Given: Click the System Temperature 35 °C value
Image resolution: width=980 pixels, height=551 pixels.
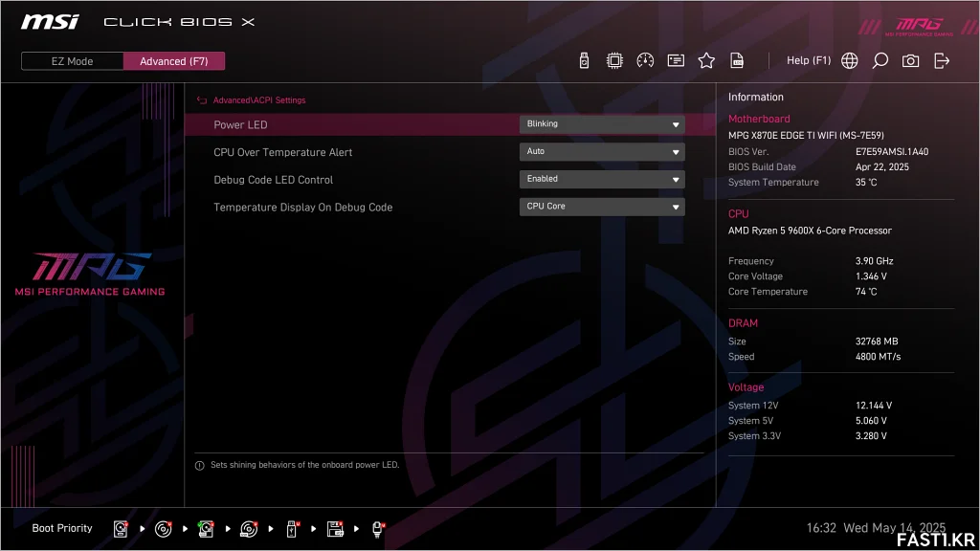Looking at the screenshot, I should [x=866, y=183].
